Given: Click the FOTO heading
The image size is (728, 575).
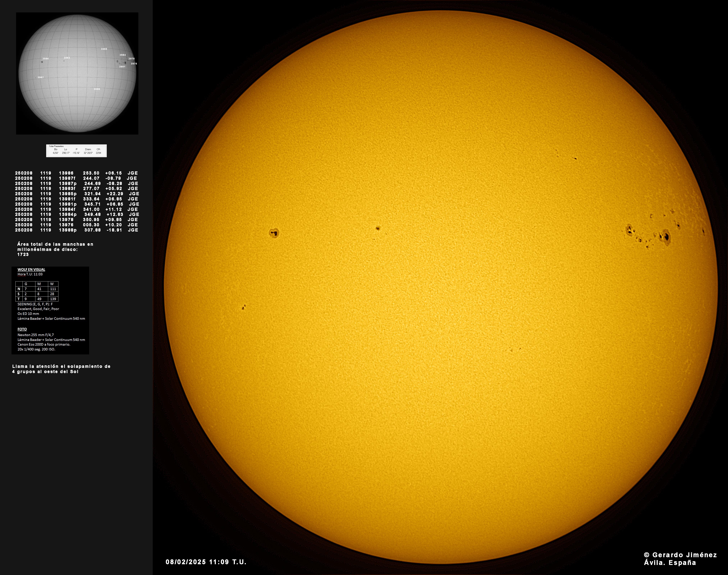Looking at the screenshot, I should coord(22,329).
